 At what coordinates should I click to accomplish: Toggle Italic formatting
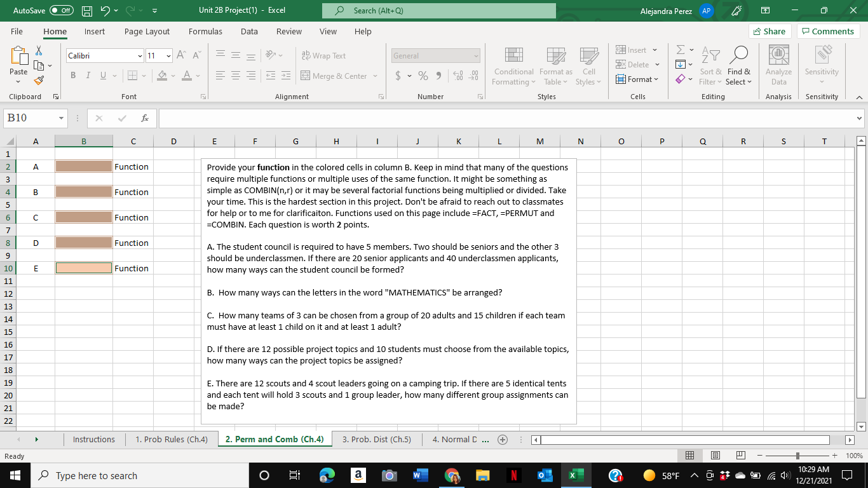click(x=88, y=75)
